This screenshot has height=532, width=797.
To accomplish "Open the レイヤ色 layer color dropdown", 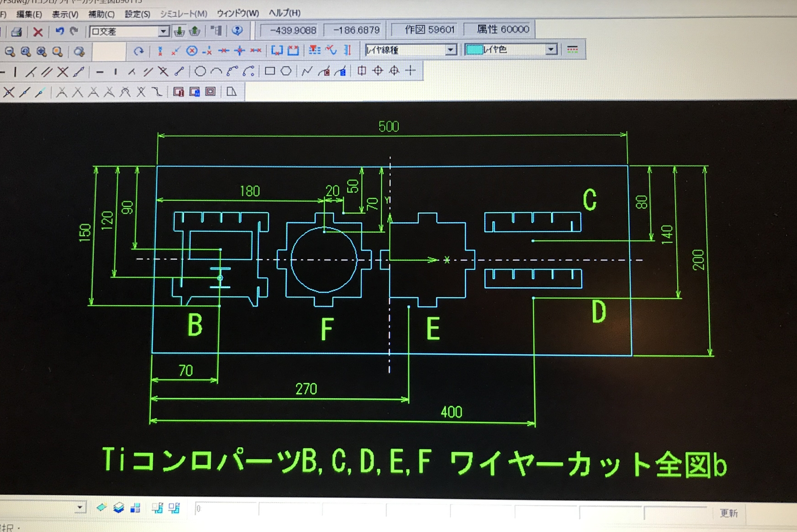I will 551,49.
